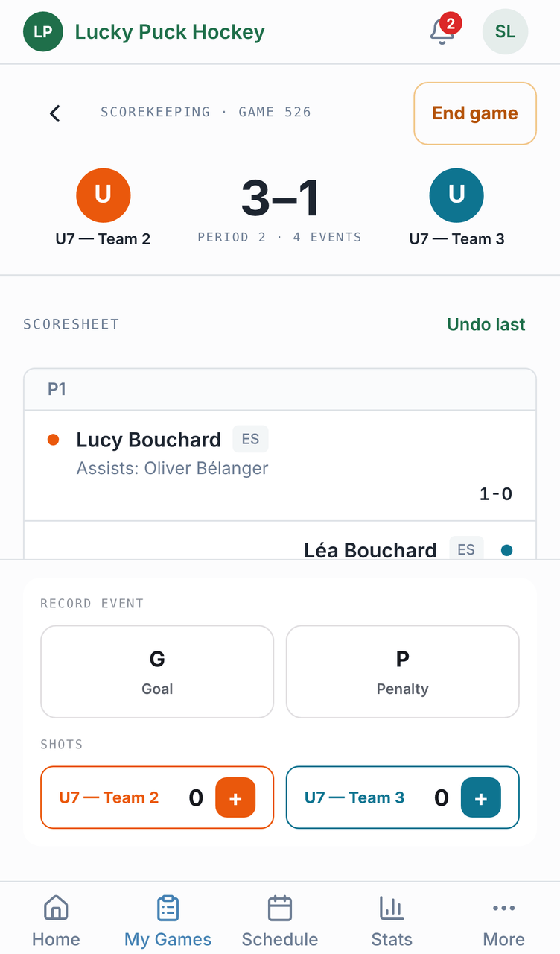560x954 pixels.
Task: View the Stats chart tab
Action: click(x=392, y=920)
